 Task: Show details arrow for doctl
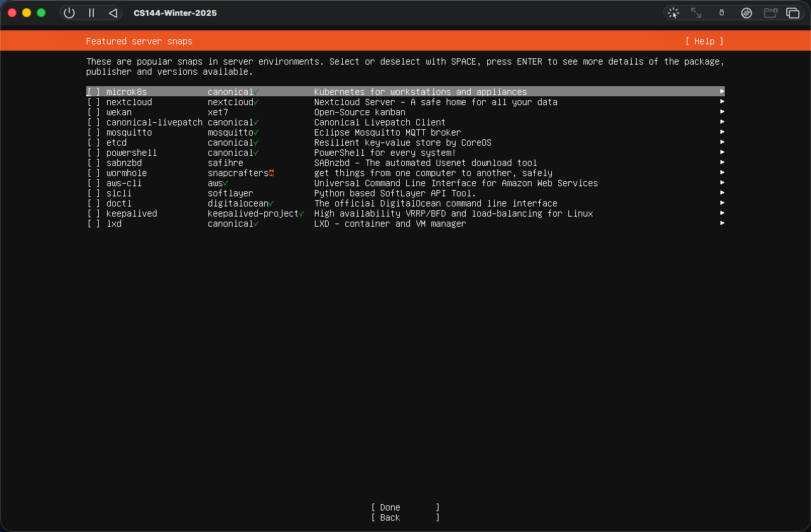coord(722,203)
